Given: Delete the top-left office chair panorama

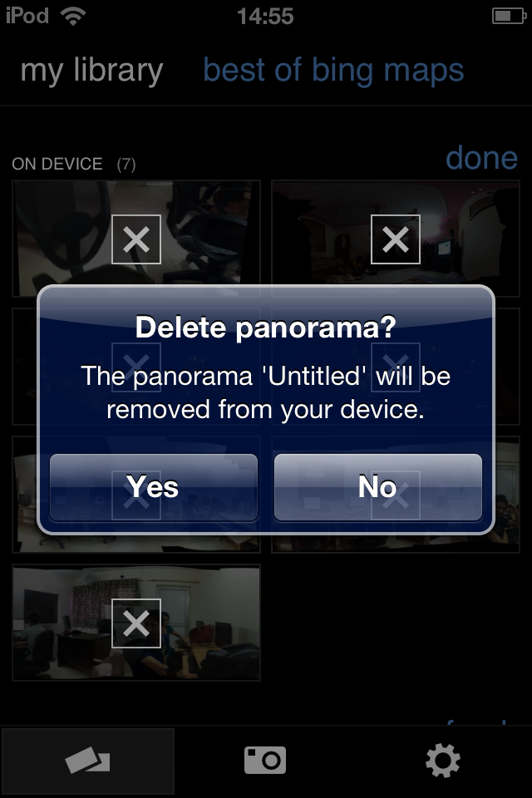Looking at the screenshot, I should pyautogui.click(x=136, y=239).
